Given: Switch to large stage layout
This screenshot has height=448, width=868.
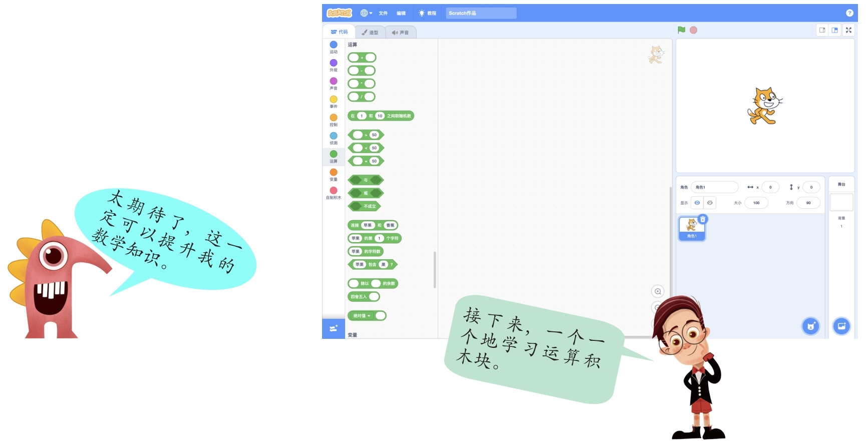Looking at the screenshot, I should tap(834, 30).
